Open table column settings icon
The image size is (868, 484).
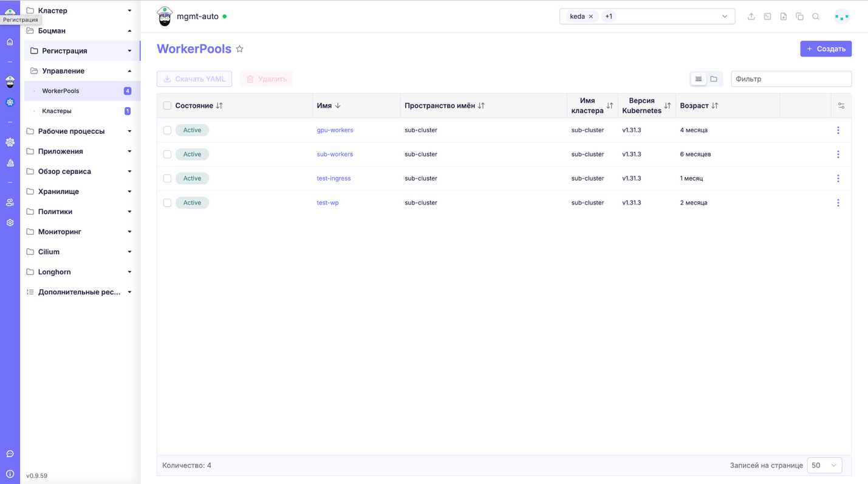pyautogui.click(x=841, y=106)
